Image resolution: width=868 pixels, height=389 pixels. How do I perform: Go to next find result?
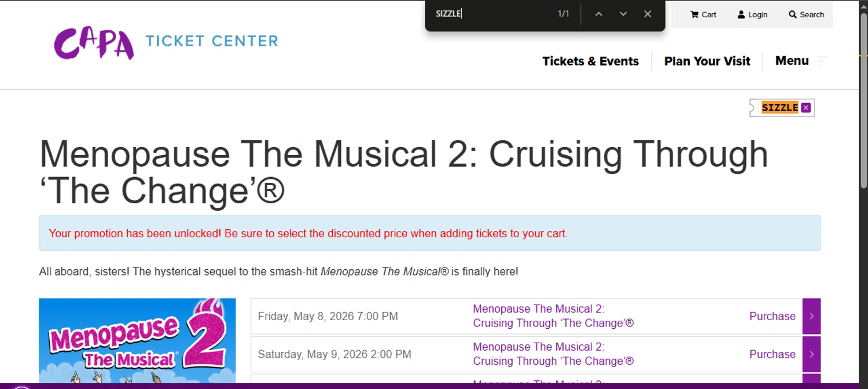[623, 14]
